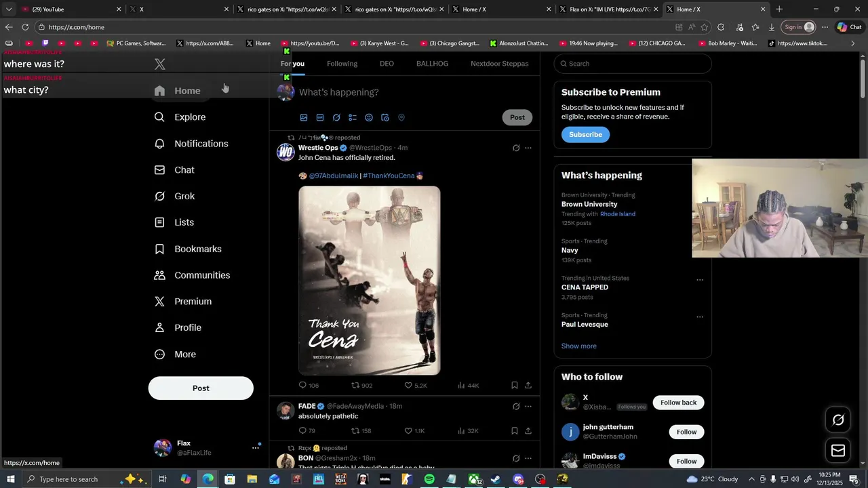This screenshot has height=488, width=868.
Task: Repost the Wrestle Ops post
Action: 361,385
